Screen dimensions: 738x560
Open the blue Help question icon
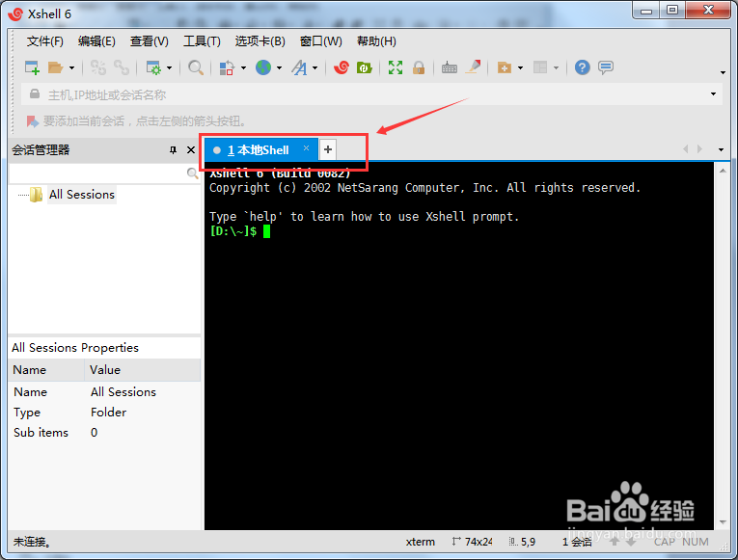point(583,67)
